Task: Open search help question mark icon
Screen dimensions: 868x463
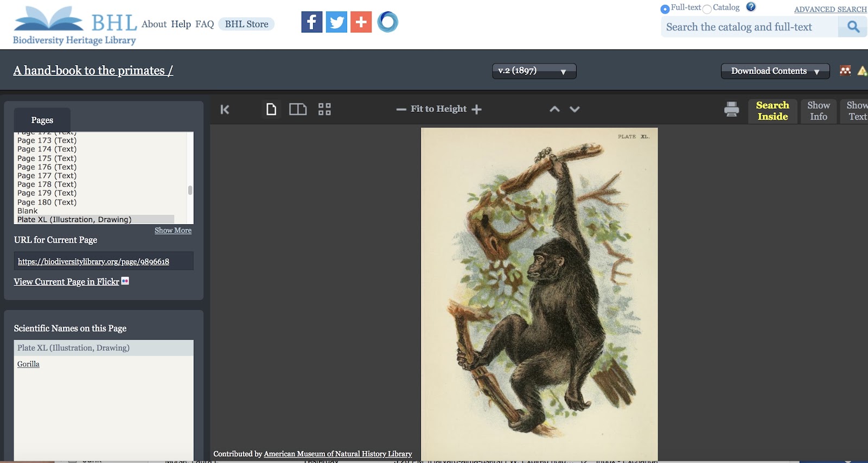Action: point(751,7)
